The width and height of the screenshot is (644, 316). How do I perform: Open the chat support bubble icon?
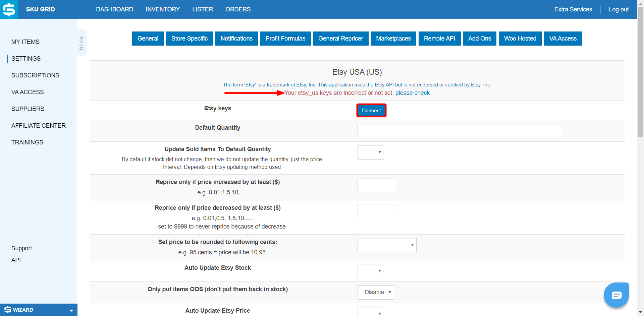(616, 295)
